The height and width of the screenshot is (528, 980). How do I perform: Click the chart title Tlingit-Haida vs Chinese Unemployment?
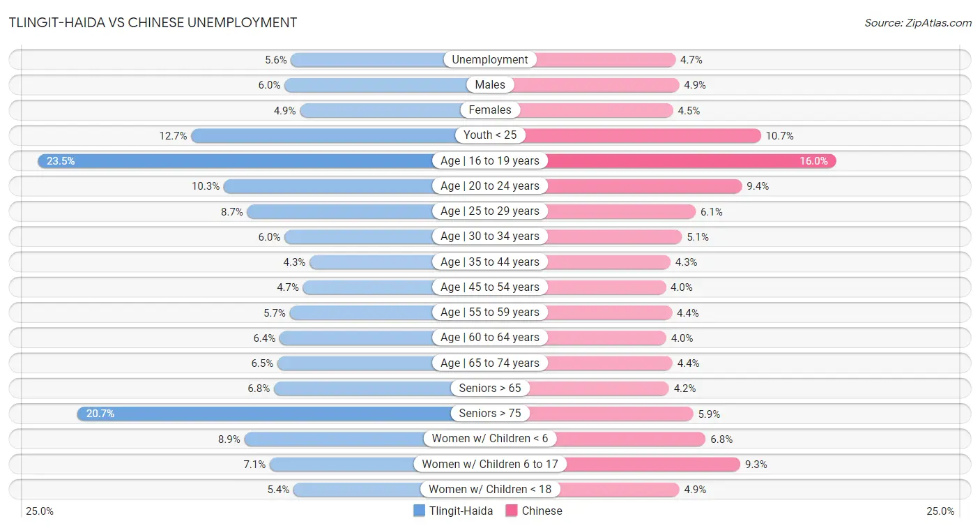[153, 22]
